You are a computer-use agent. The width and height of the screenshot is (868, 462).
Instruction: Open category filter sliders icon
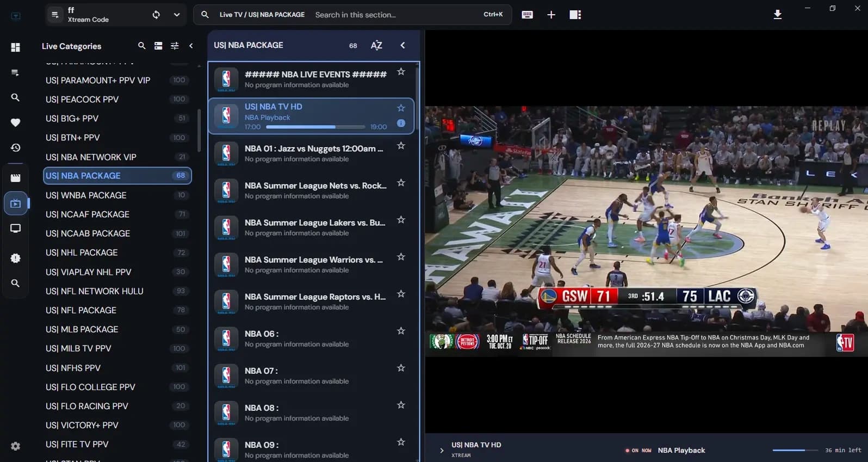[x=175, y=46]
